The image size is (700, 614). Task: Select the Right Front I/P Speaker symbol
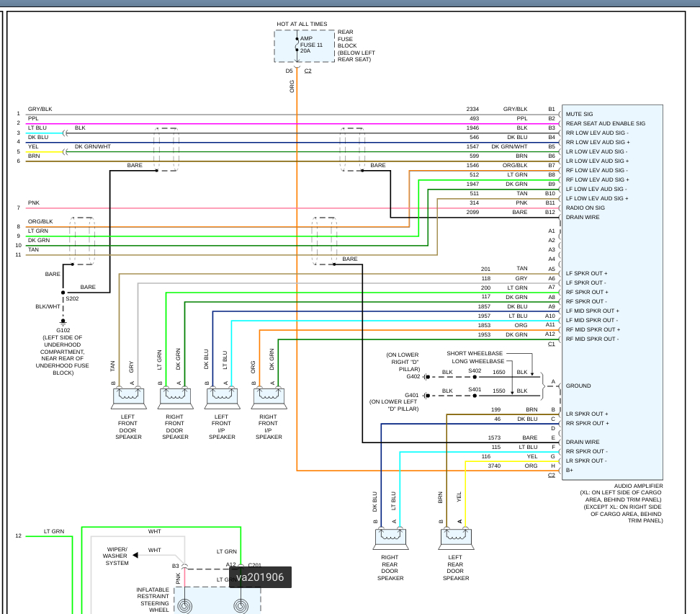pyautogui.click(x=268, y=396)
